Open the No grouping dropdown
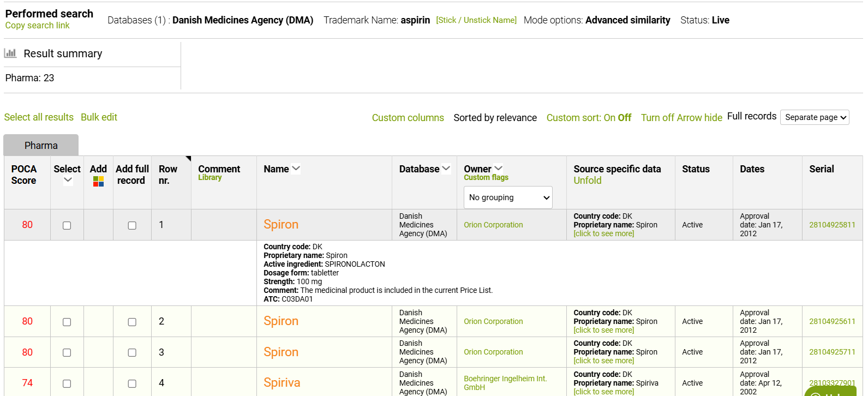Screen dimensions: 868x396 (508, 197)
